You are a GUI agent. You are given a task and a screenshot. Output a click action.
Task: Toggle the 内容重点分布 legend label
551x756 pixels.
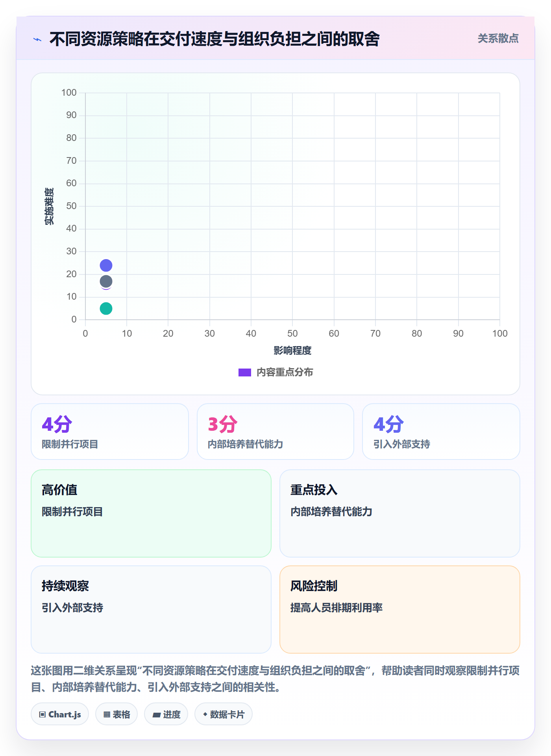[x=285, y=372]
